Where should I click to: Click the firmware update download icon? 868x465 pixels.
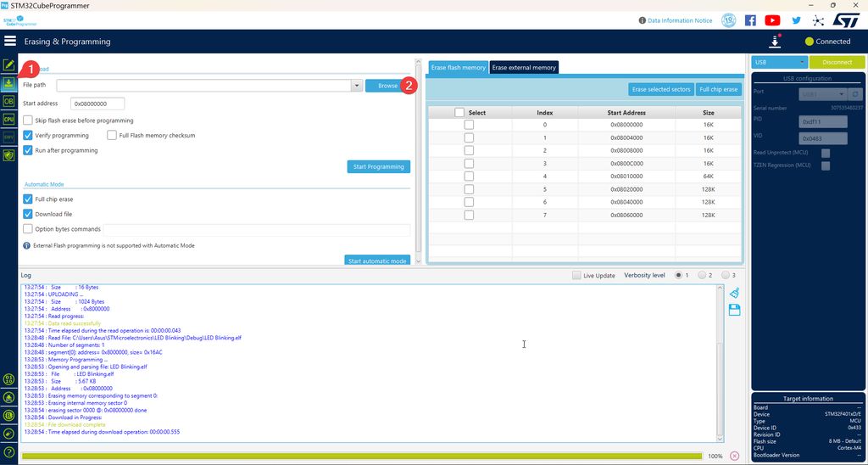point(775,42)
